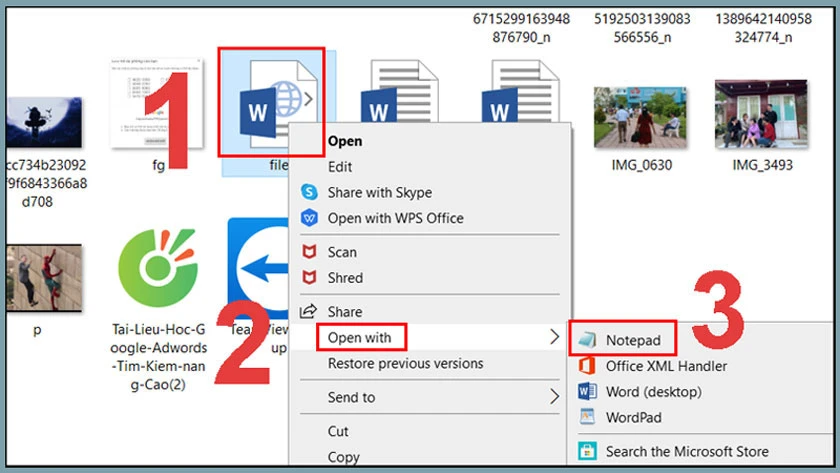The width and height of the screenshot is (840, 473).
Task: Choose Send to in the context menu
Action: click(351, 397)
